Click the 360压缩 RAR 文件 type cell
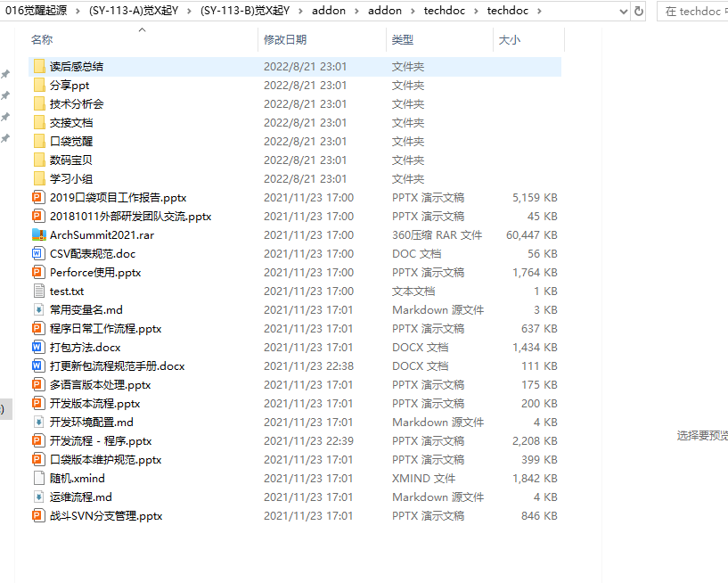Screen dimensions: 728x583 (x=437, y=235)
